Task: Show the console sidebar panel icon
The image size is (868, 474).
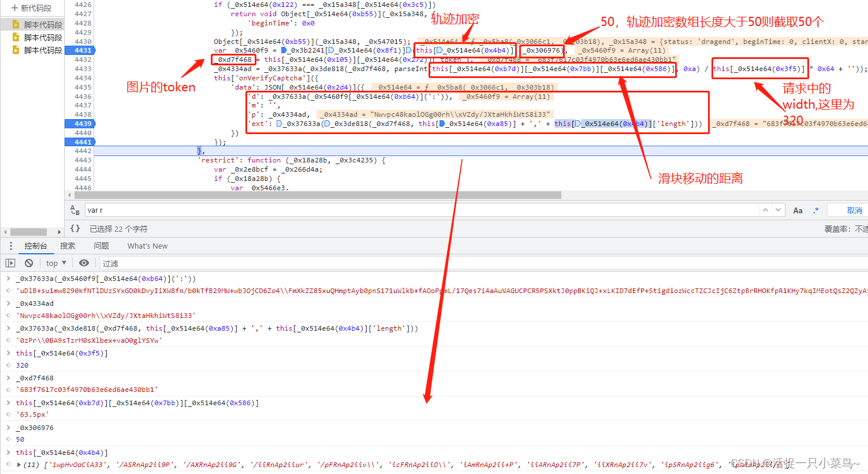Action: [x=10, y=263]
